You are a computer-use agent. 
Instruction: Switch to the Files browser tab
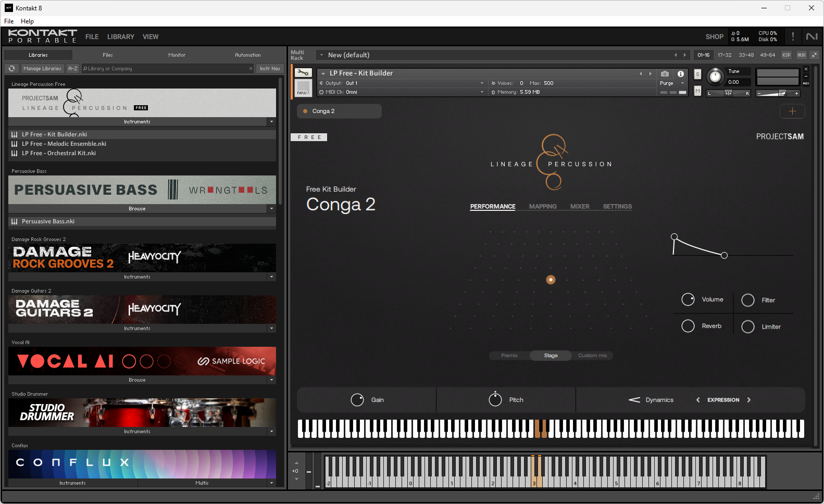(108, 55)
